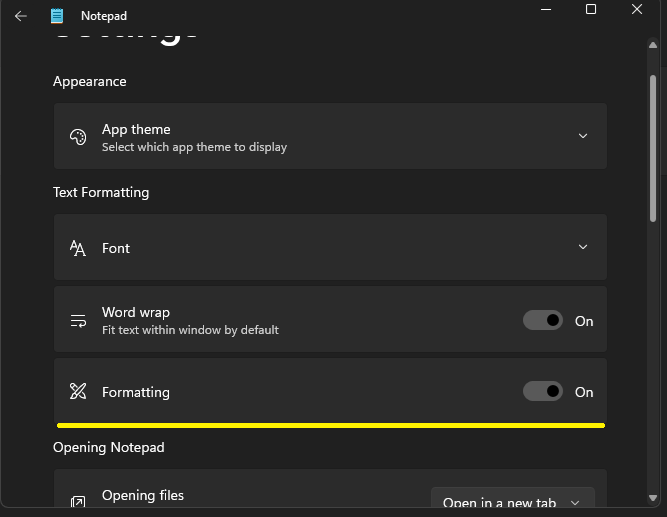Click the Opening files label

143,495
